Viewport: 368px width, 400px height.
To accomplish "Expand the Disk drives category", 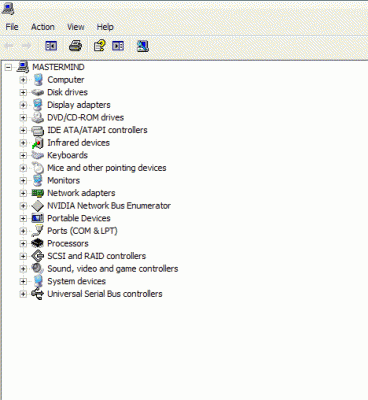I will [23, 92].
